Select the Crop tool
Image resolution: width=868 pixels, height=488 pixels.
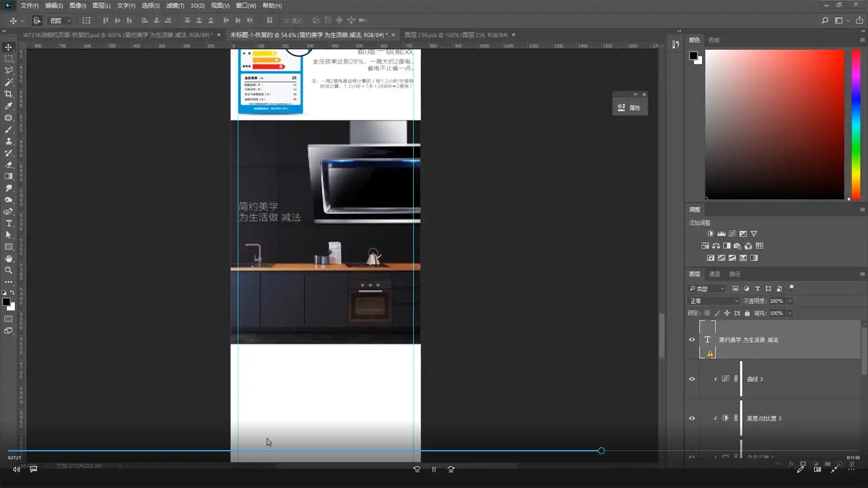pos(9,94)
